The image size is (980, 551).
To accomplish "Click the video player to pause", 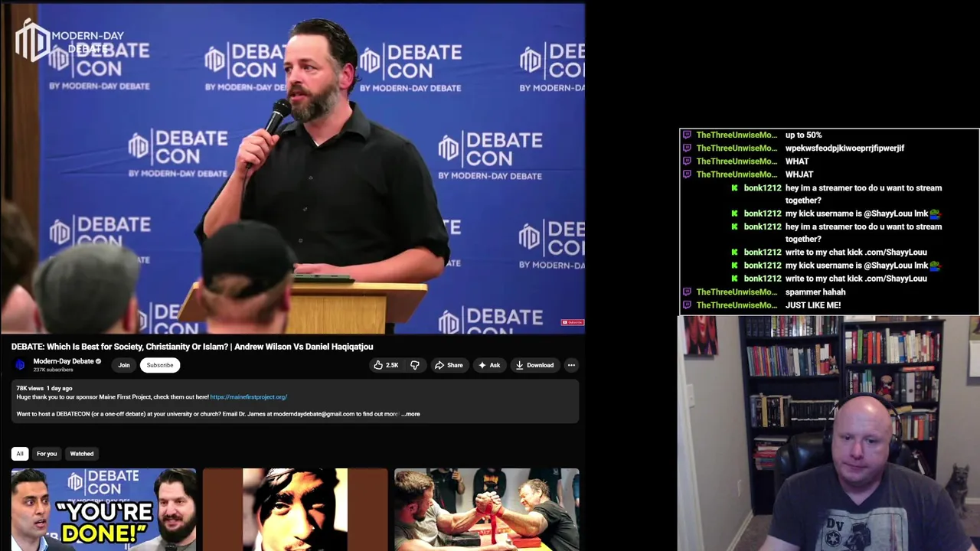I will [292, 168].
